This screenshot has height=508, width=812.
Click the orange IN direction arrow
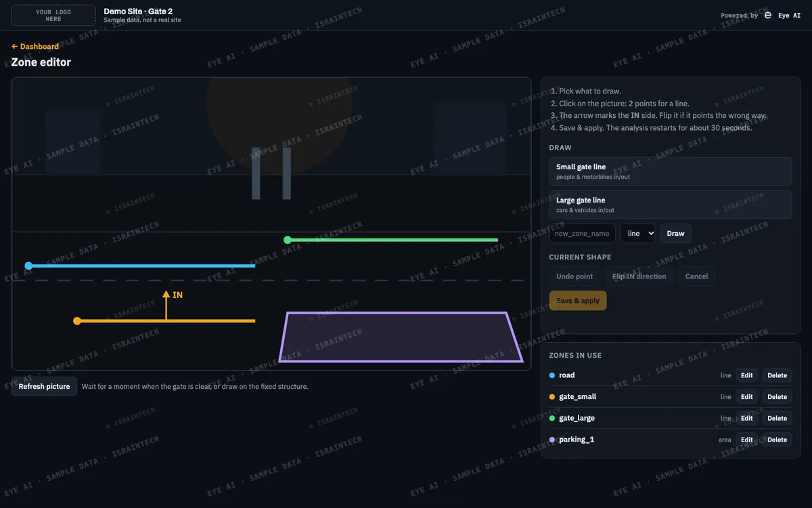pyautogui.click(x=166, y=305)
